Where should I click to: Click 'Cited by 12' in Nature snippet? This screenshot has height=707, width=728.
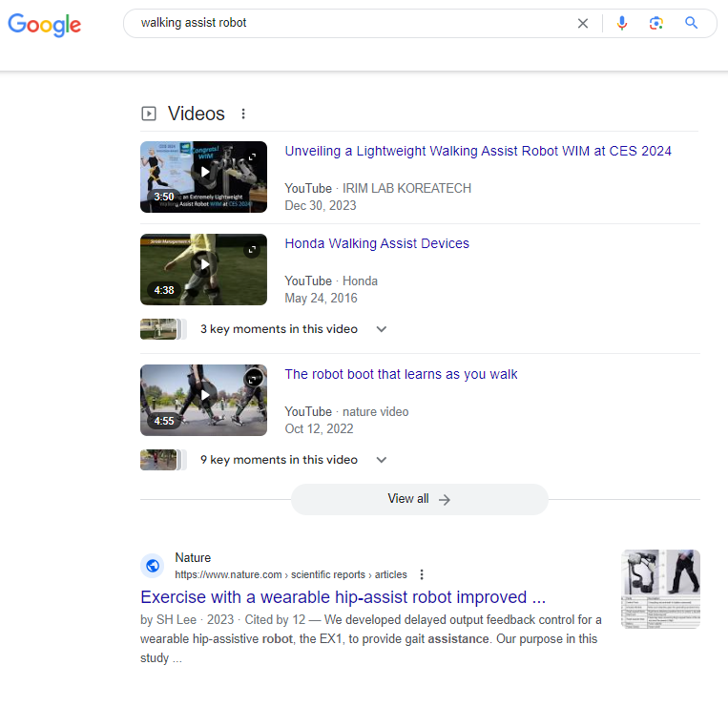point(275,620)
